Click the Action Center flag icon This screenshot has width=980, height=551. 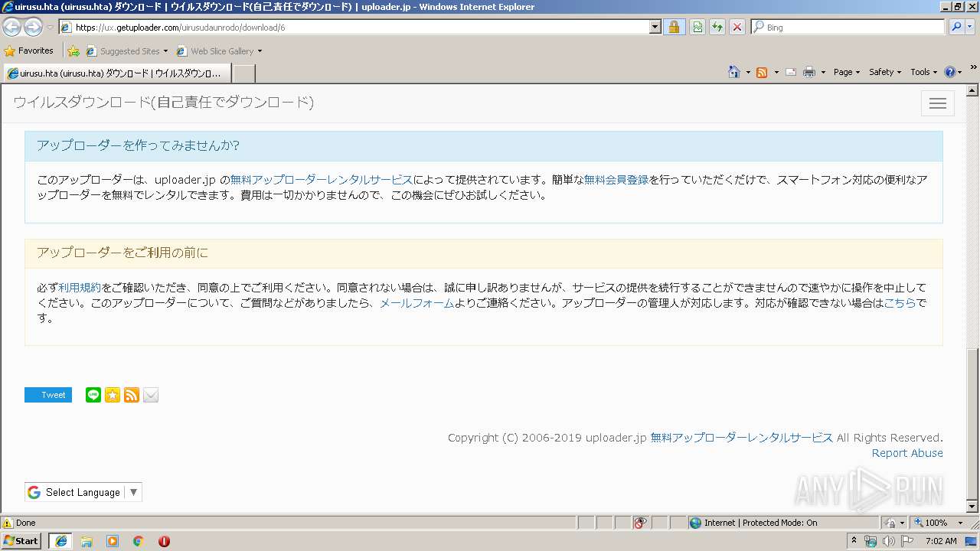pos(907,541)
